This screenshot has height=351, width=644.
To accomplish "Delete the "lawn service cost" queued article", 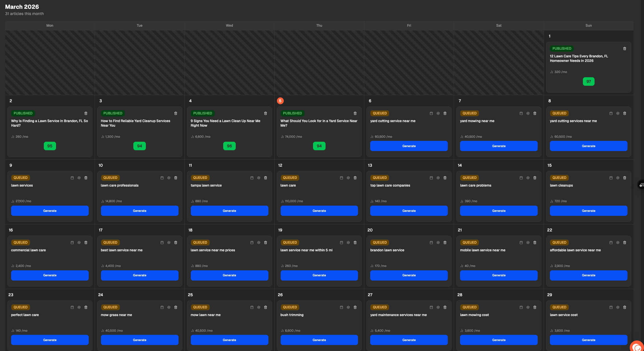I will 625,307.
